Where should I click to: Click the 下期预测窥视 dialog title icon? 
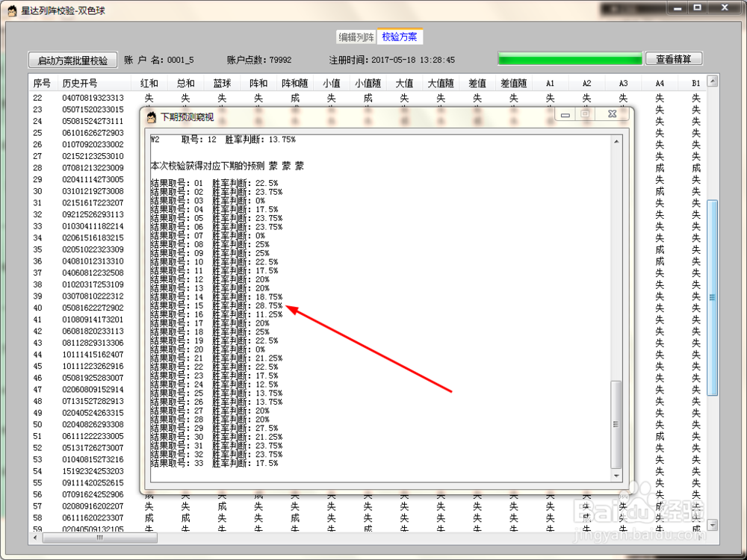point(152,117)
